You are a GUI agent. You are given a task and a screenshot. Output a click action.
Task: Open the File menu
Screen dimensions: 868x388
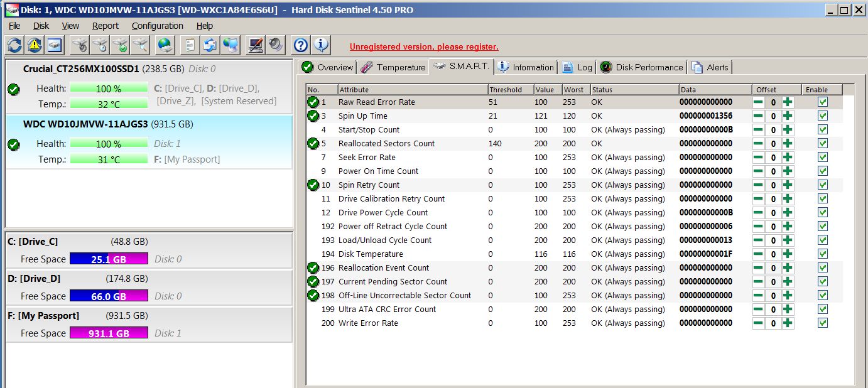14,26
